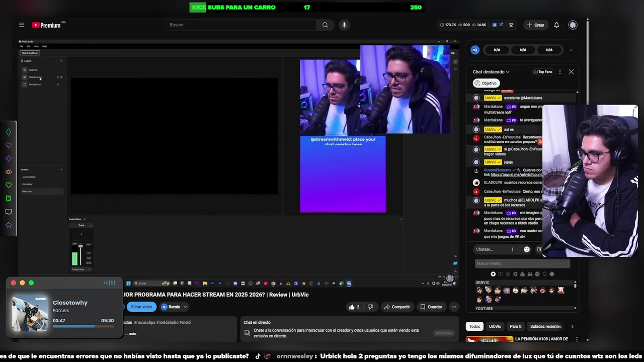The height and width of the screenshot is (362, 644).
Task: Click the Objetivo chip in chat
Action: pos(486,83)
